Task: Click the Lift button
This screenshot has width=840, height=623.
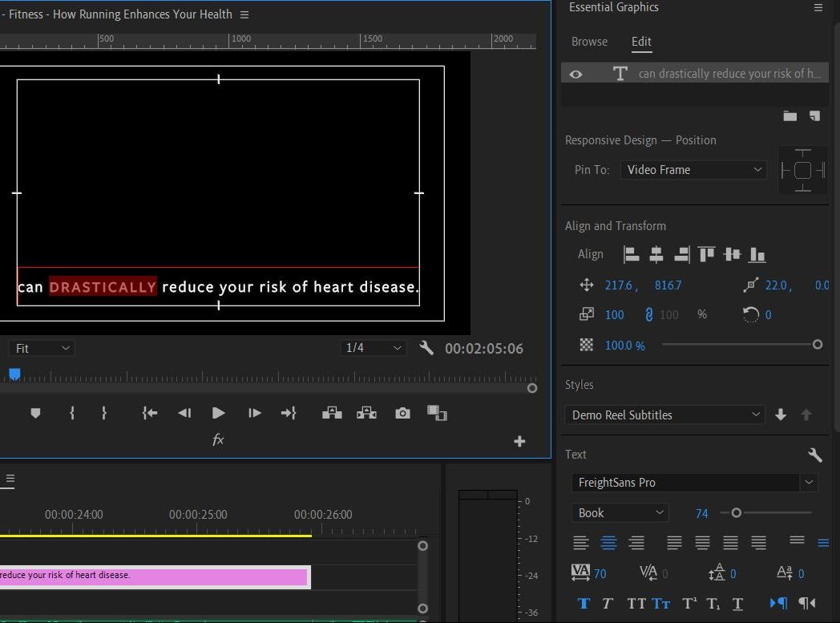Action: 332,413
